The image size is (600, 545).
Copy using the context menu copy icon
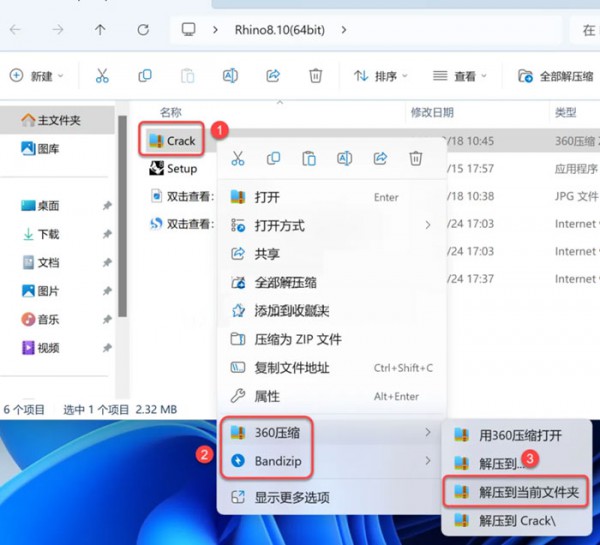[273, 158]
